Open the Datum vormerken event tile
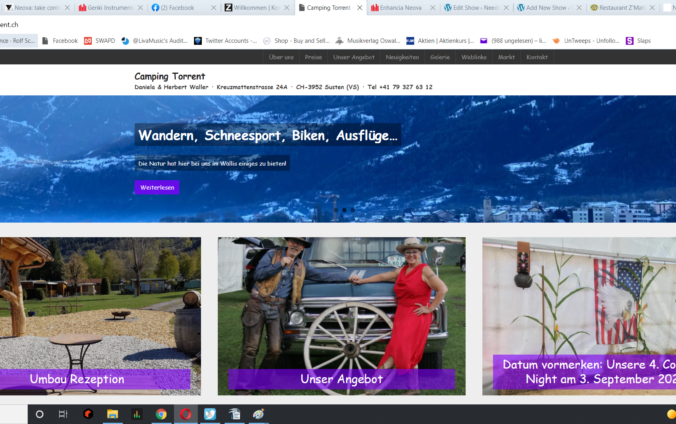The width and height of the screenshot is (676, 424). pyautogui.click(x=584, y=372)
